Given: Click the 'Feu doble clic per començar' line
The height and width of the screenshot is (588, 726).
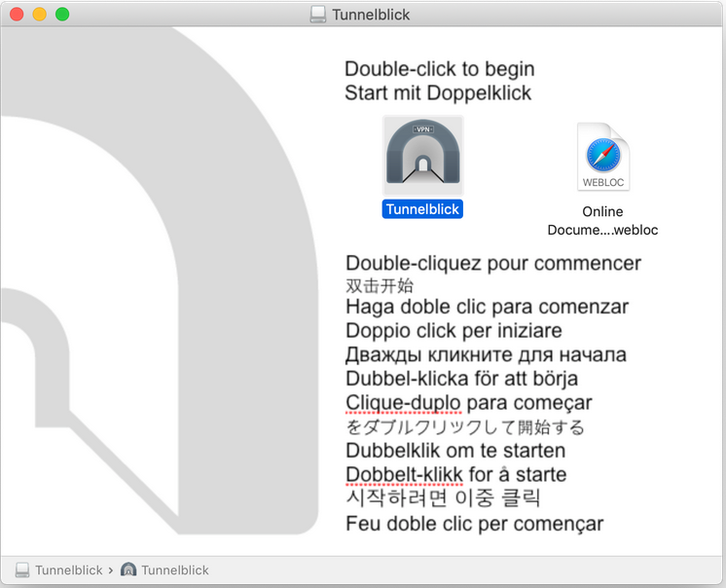Looking at the screenshot, I should coord(475,524).
